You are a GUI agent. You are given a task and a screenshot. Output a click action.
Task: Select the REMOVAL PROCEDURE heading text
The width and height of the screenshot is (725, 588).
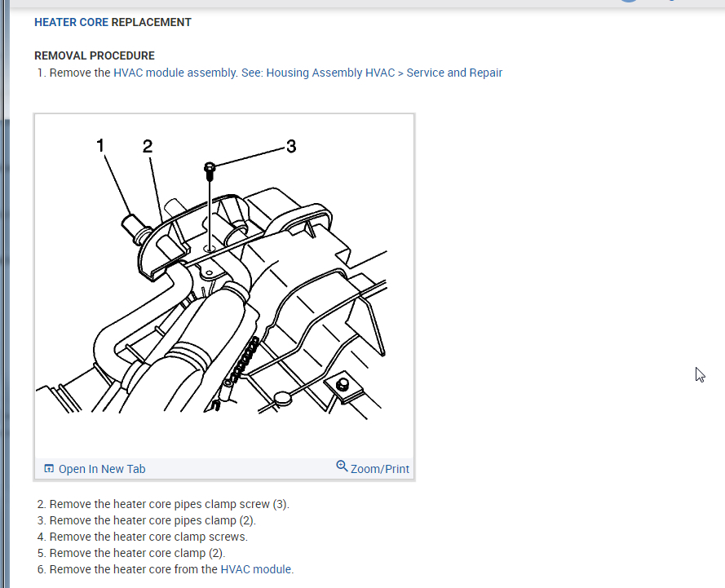coord(95,55)
